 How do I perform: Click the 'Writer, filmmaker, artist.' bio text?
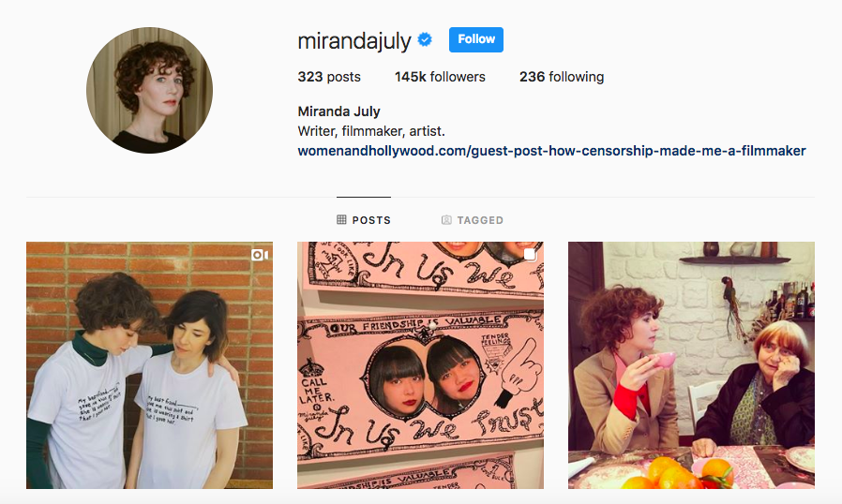371,131
